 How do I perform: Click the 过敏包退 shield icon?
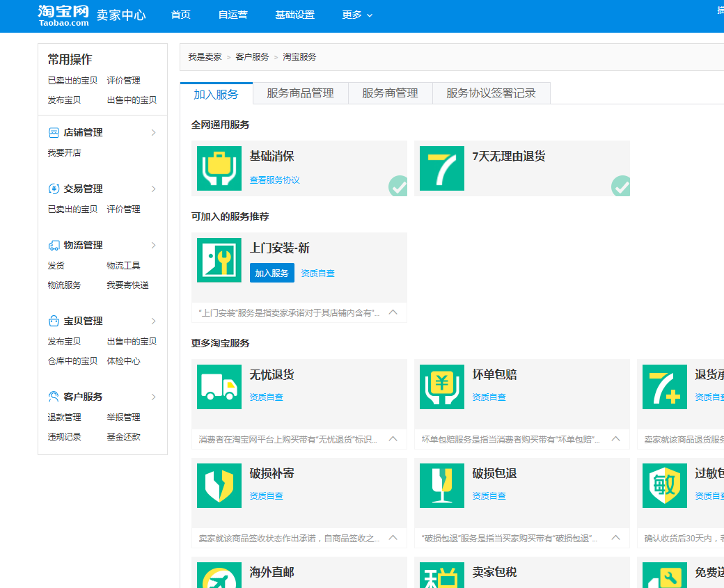coord(664,486)
